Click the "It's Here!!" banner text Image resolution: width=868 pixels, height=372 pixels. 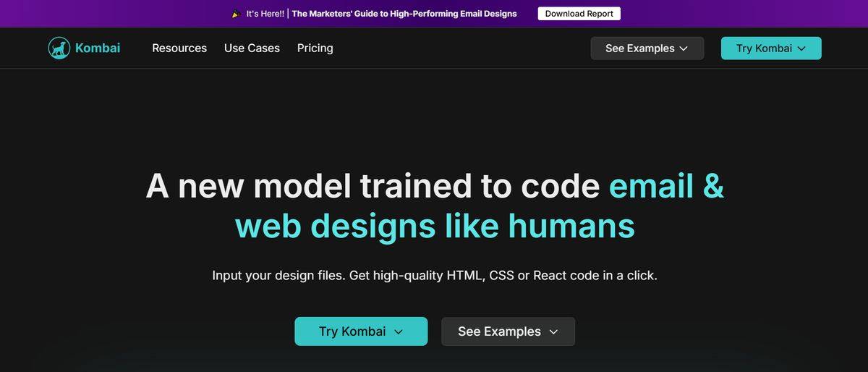(x=265, y=14)
